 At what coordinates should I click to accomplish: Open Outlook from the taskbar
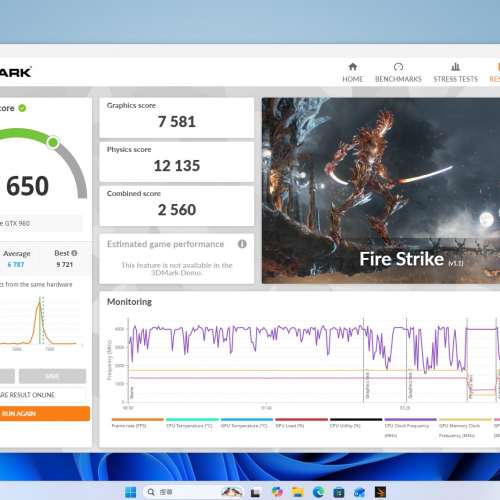359,492
